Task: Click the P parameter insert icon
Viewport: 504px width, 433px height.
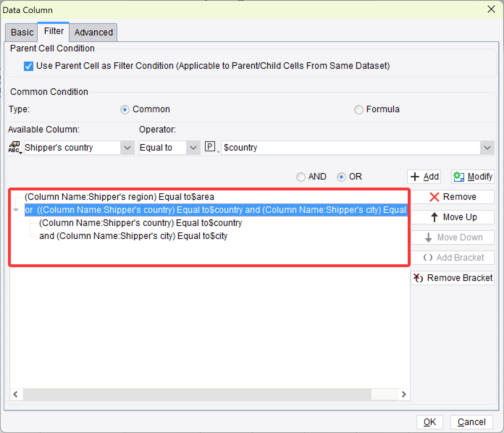Action: pos(210,146)
